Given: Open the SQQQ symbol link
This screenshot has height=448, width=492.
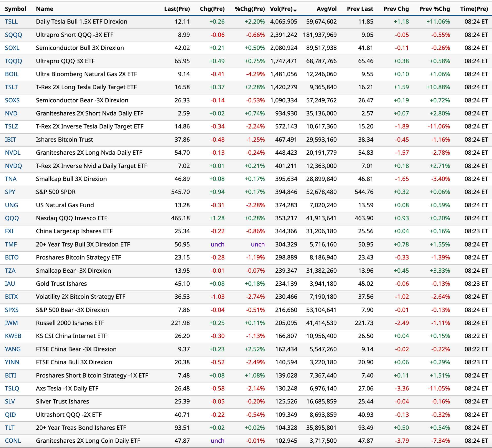Looking at the screenshot, I should point(13,35).
